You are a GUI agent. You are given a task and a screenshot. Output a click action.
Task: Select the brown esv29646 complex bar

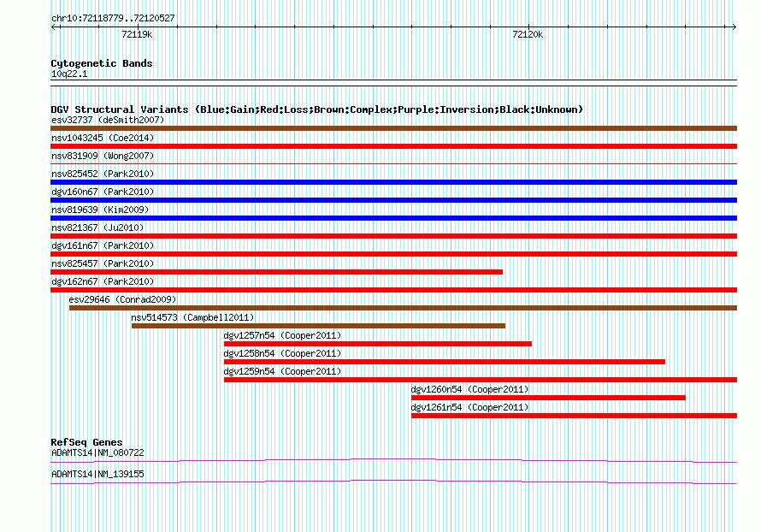(404, 308)
